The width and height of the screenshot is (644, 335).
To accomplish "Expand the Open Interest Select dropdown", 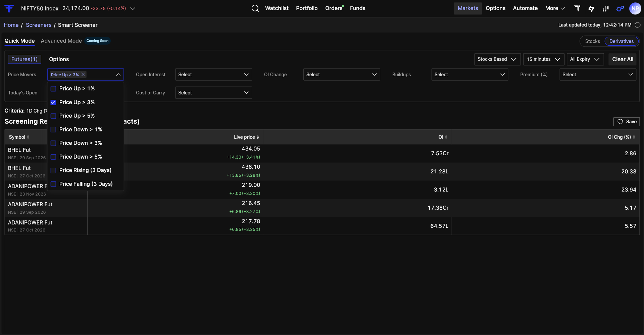I will (213, 75).
